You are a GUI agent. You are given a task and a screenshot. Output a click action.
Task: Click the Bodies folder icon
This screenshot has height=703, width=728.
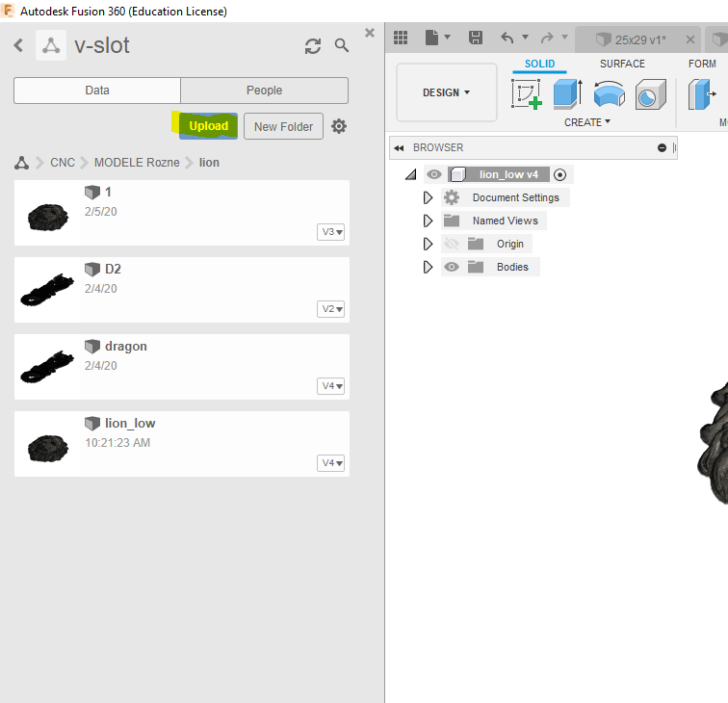pos(476,267)
